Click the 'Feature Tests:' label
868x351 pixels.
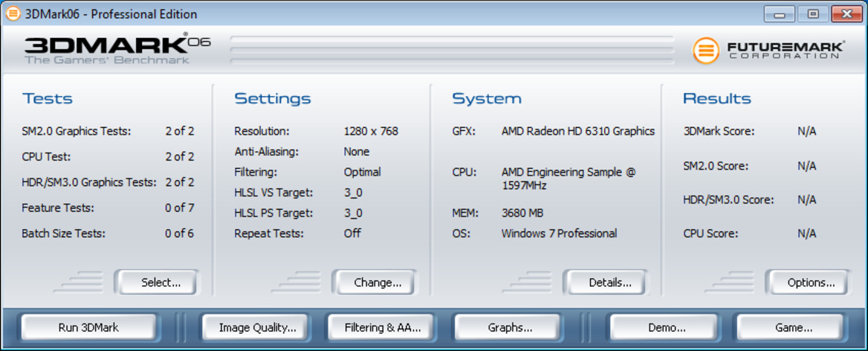(x=58, y=208)
